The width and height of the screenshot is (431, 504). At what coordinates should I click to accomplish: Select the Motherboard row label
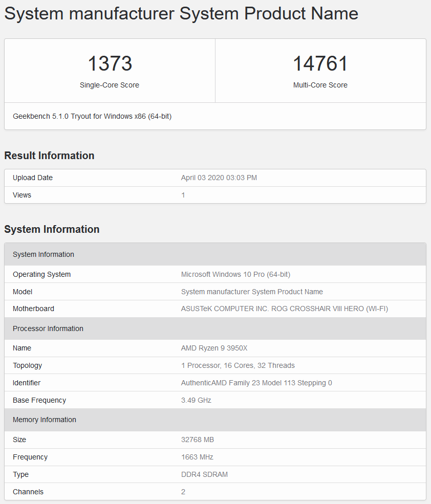click(x=33, y=309)
